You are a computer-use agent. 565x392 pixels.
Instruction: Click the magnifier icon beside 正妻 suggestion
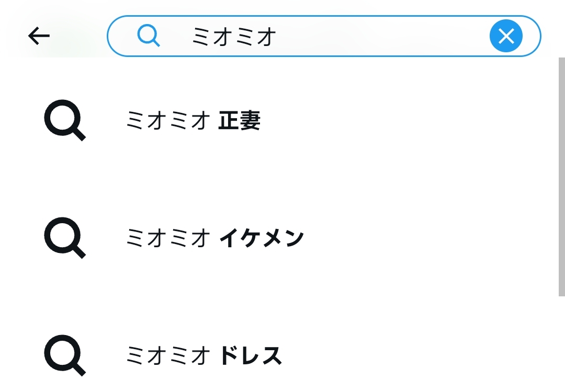(x=65, y=120)
